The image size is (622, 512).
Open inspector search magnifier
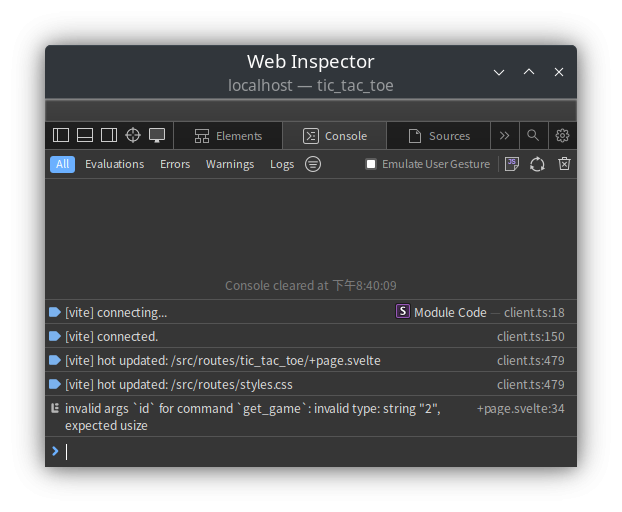click(x=534, y=136)
